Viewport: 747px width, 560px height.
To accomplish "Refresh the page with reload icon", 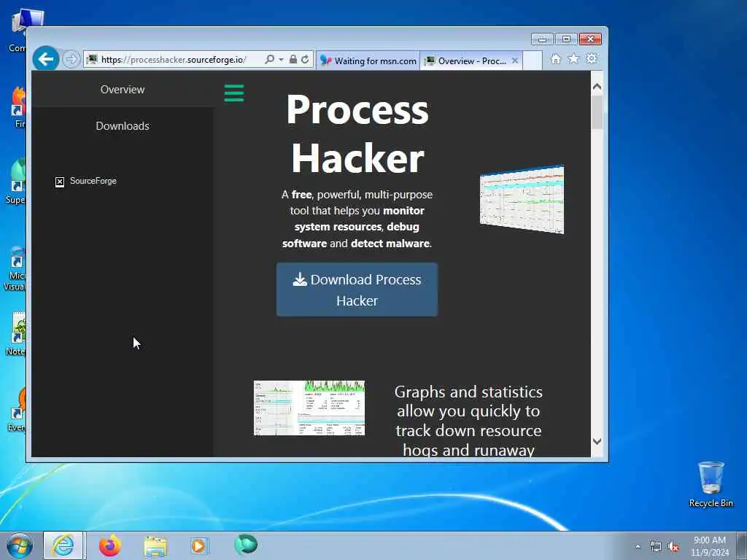I will point(305,60).
